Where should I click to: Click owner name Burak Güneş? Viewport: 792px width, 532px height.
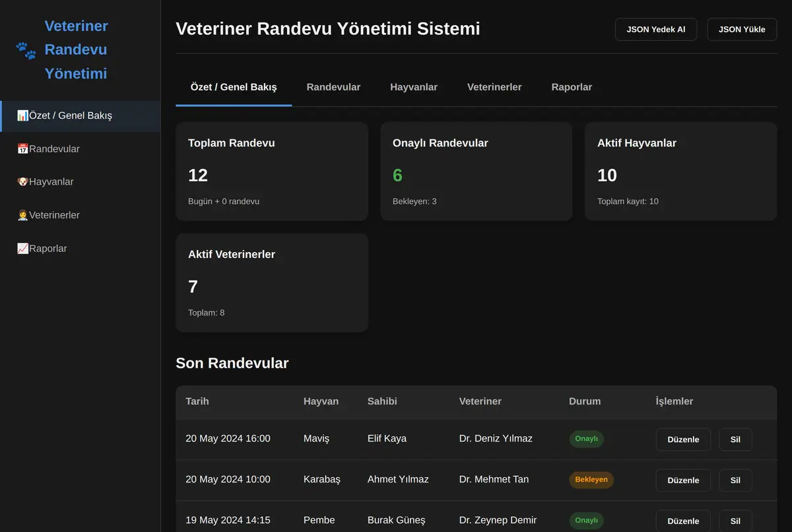point(397,521)
